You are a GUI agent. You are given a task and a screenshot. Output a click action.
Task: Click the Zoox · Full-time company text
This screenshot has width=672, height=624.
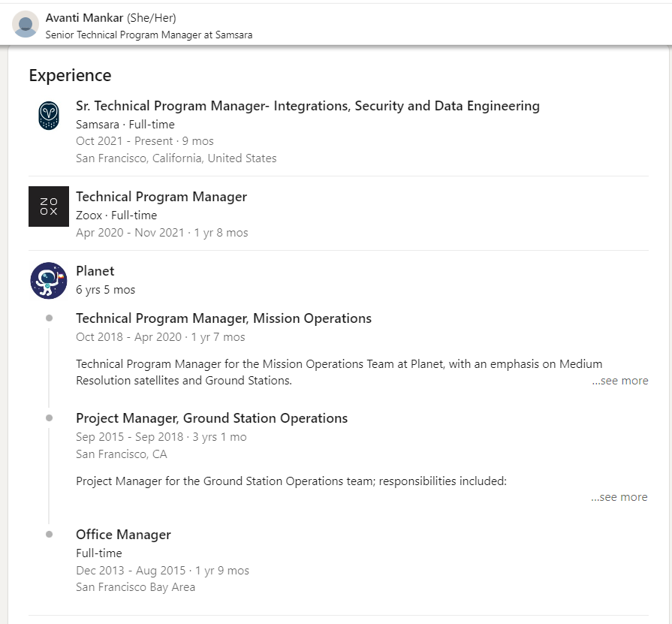[116, 216]
